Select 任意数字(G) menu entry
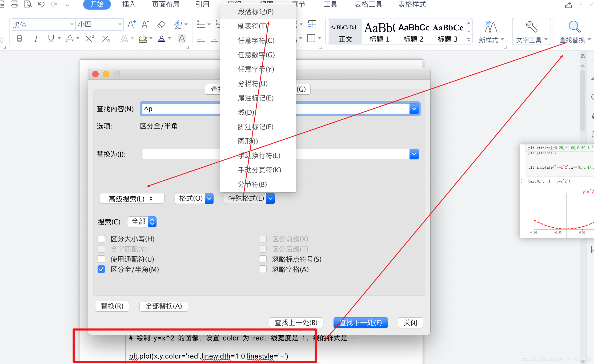The width and height of the screenshot is (594, 364). pyautogui.click(x=258, y=55)
